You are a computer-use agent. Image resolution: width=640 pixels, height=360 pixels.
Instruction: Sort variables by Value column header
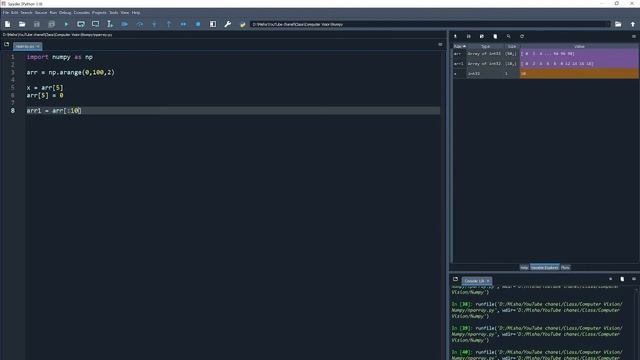pos(579,46)
